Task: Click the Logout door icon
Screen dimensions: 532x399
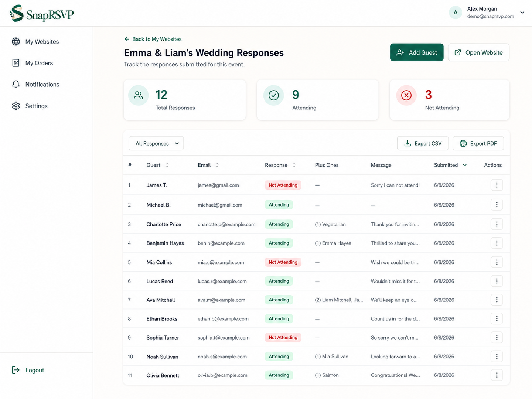Action: [x=16, y=370]
